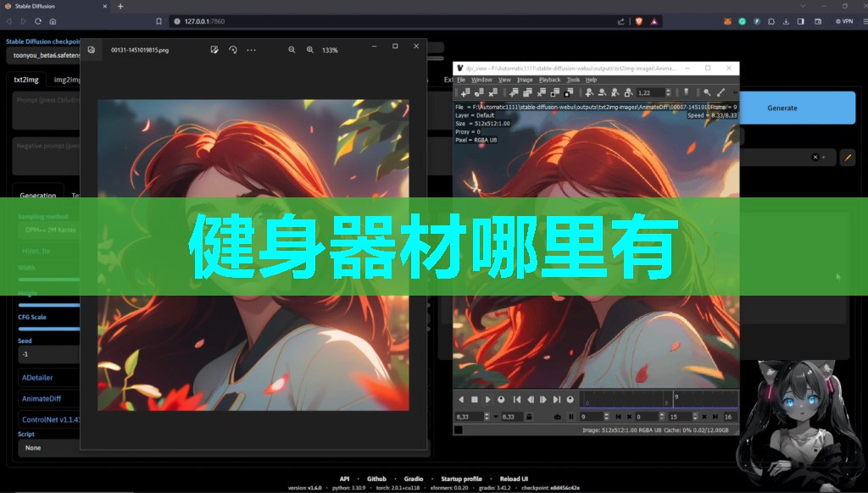Step back one frame in djv_view

[x=531, y=400]
